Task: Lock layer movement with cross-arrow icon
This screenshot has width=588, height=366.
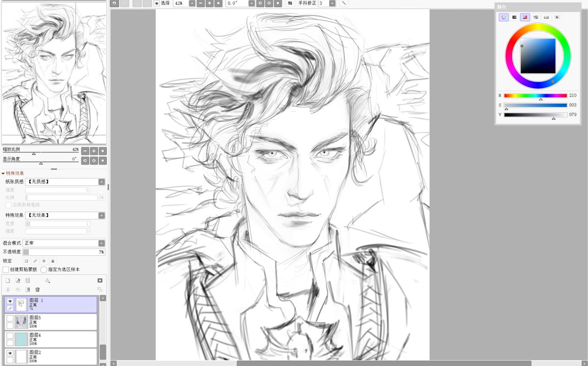Action: point(44,261)
